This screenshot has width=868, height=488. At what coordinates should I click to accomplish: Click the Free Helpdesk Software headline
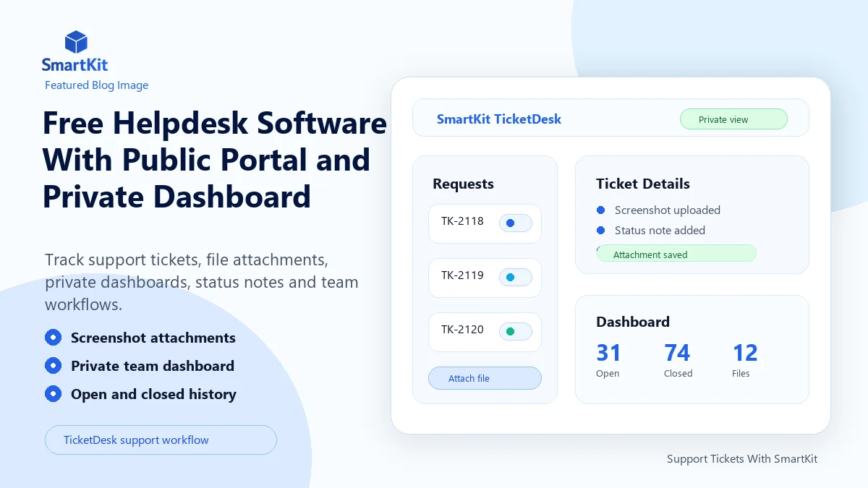point(215,160)
